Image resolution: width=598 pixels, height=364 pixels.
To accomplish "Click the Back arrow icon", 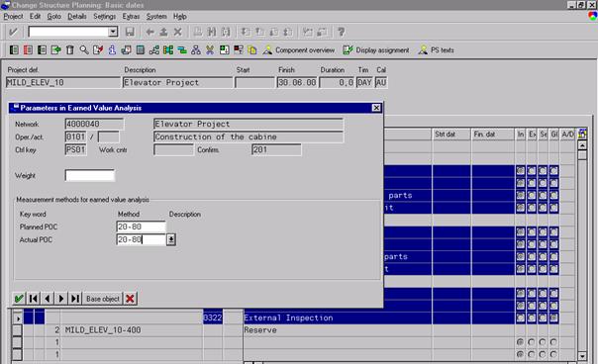I will click(149, 32).
